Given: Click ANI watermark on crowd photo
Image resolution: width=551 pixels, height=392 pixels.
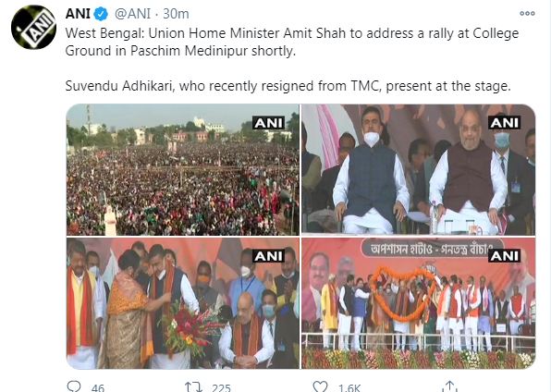Looking at the screenshot, I should tap(268, 123).
